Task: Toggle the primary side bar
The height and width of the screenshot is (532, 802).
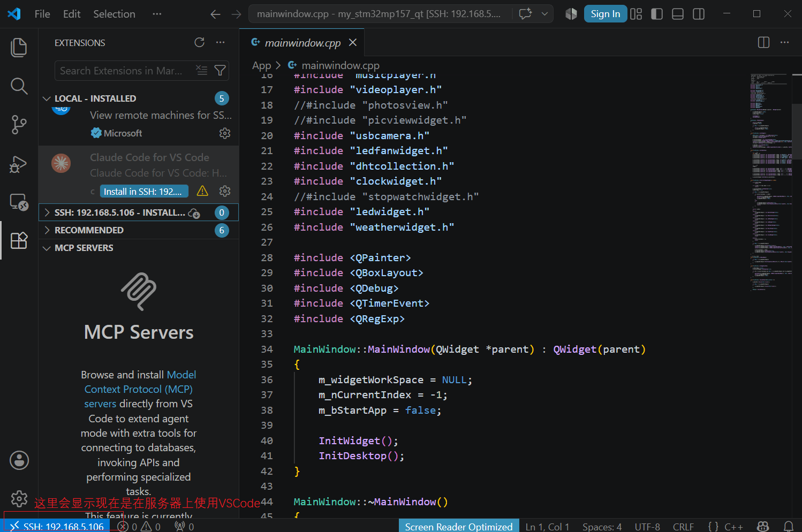Action: pos(657,14)
